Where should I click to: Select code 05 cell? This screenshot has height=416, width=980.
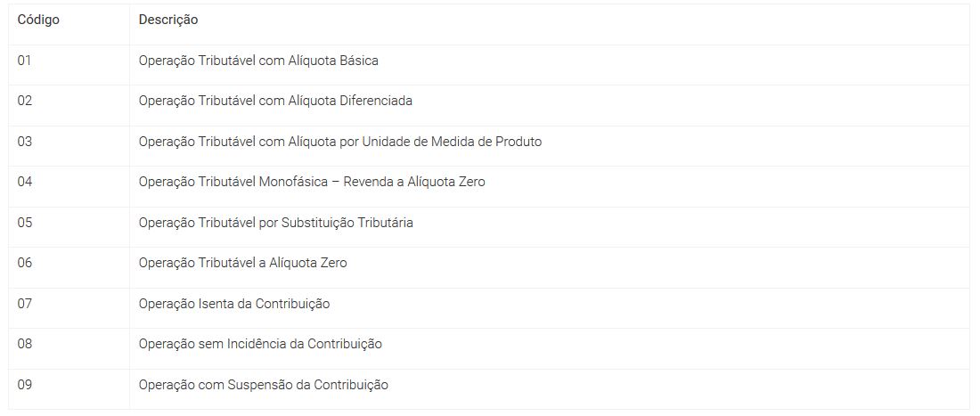tap(69, 227)
